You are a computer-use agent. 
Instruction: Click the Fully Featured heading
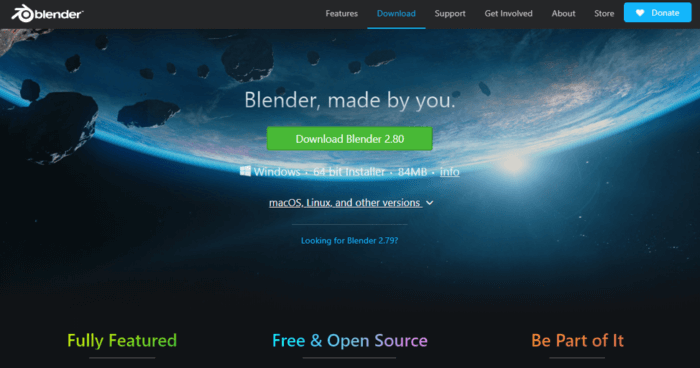click(x=122, y=341)
